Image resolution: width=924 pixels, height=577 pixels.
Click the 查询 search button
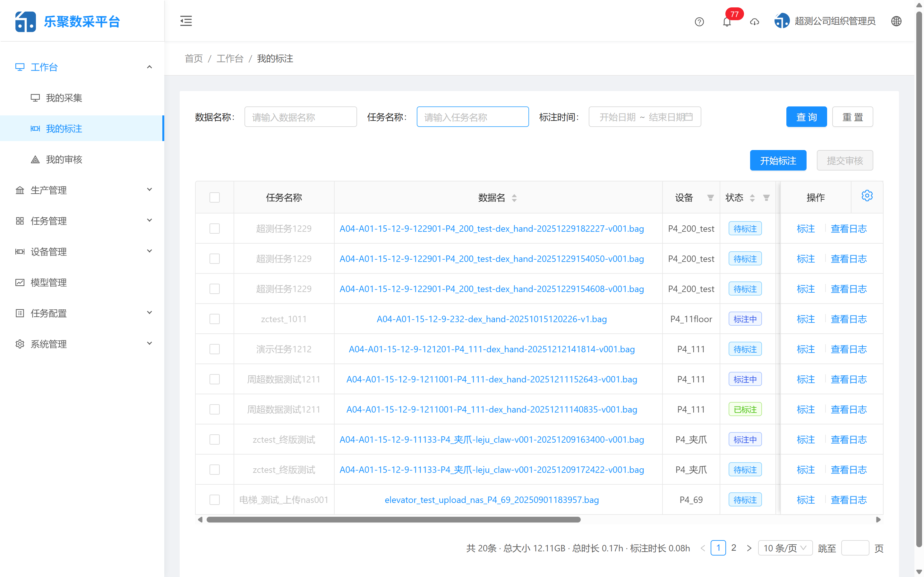point(806,117)
